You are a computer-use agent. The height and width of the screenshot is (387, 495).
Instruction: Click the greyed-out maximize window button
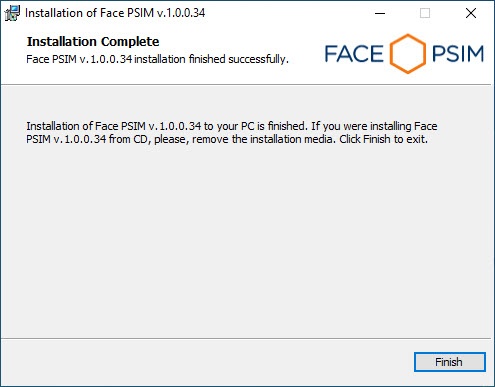click(425, 13)
